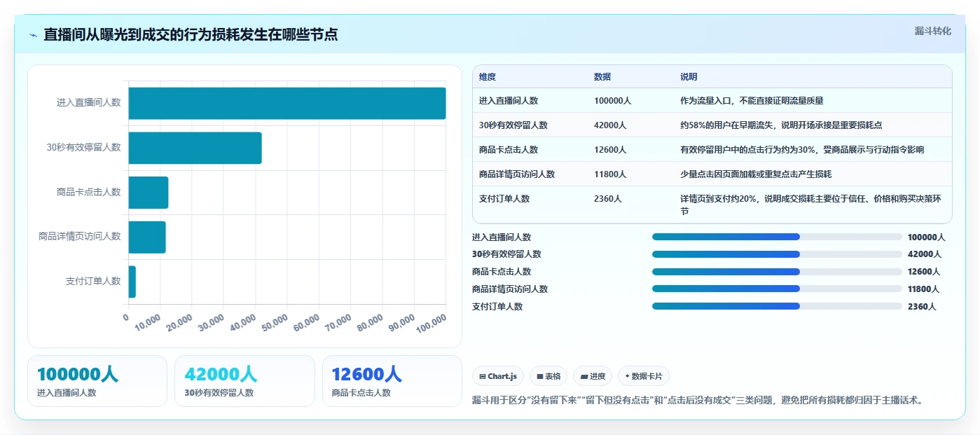Click table cell 42000人 in 数据 column
980x435 pixels.
pos(611,125)
